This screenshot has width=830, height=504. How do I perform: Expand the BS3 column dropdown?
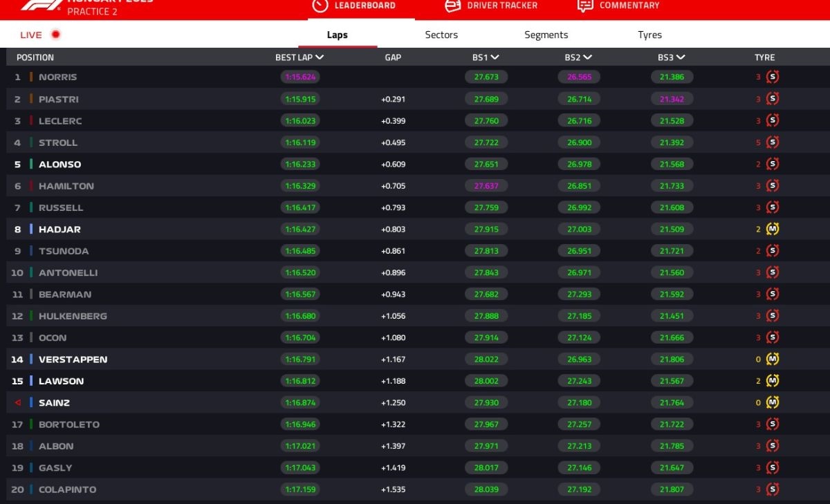[681, 57]
